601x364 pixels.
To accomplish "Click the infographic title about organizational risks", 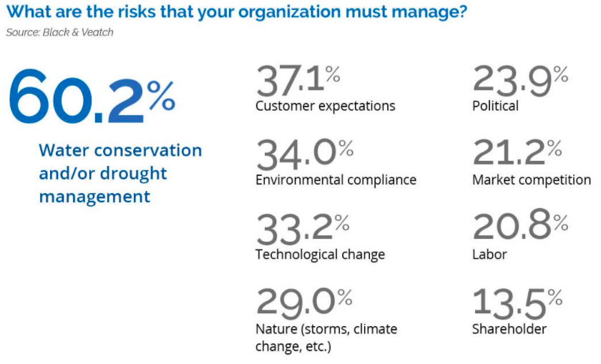I will (x=237, y=12).
